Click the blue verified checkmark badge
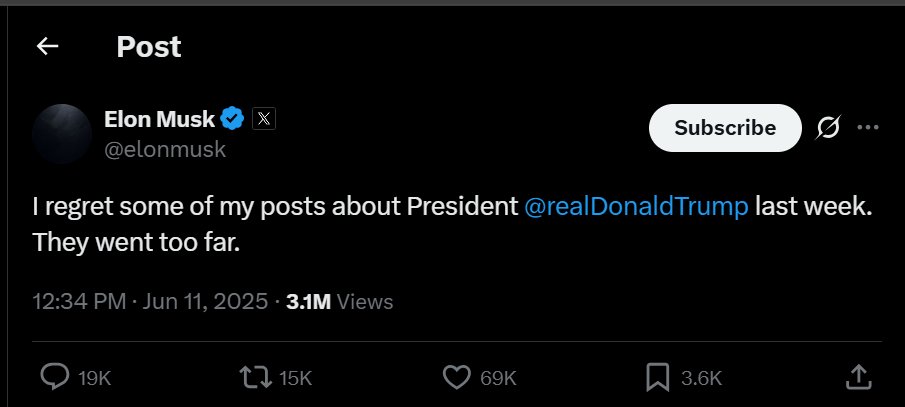This screenshot has height=407, width=905. (232, 119)
